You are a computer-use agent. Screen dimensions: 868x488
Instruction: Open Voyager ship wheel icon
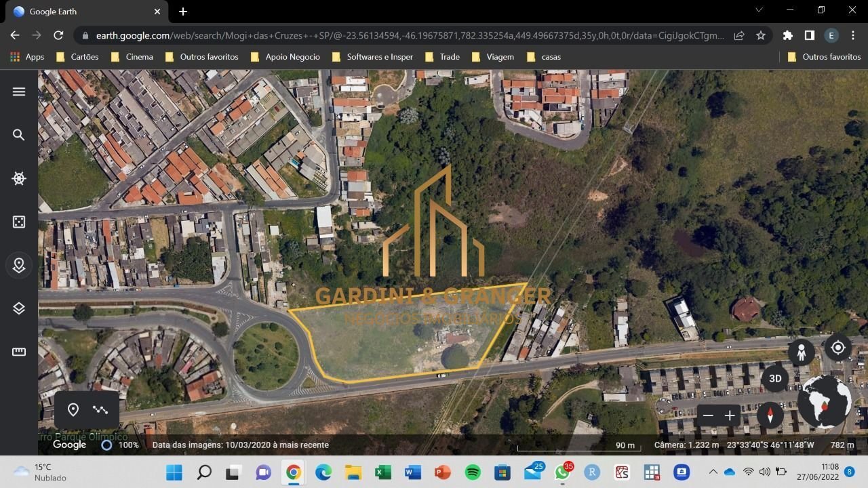pyautogui.click(x=19, y=178)
